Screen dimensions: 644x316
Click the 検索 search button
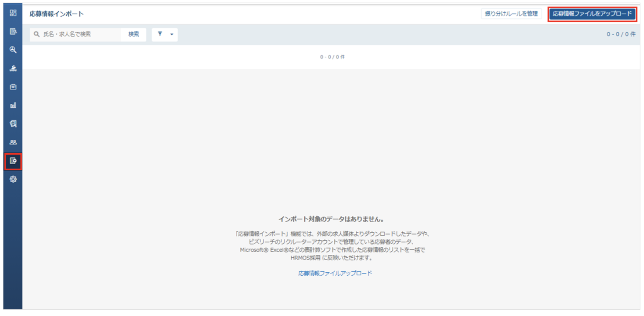(133, 34)
